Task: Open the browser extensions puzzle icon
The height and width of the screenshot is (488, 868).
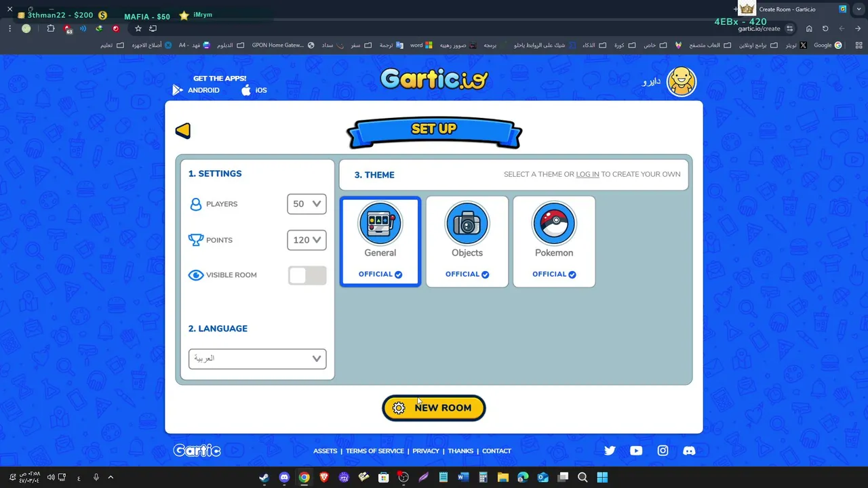Action: (51, 28)
